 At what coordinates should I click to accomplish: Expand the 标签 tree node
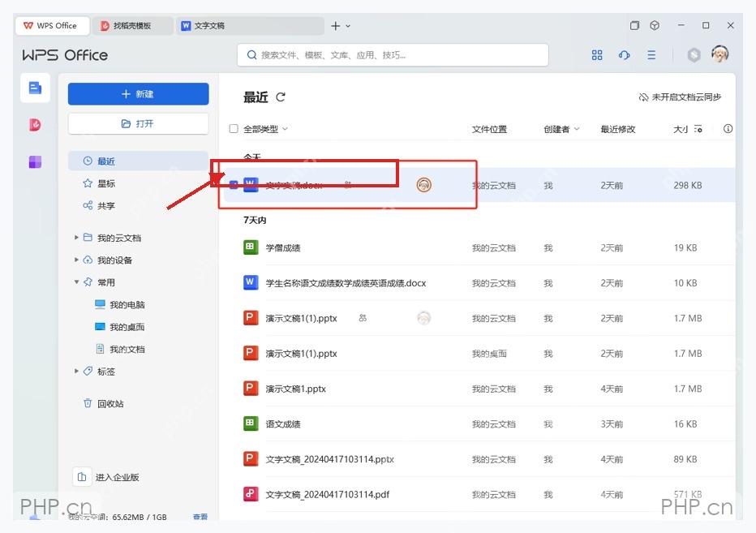click(76, 371)
